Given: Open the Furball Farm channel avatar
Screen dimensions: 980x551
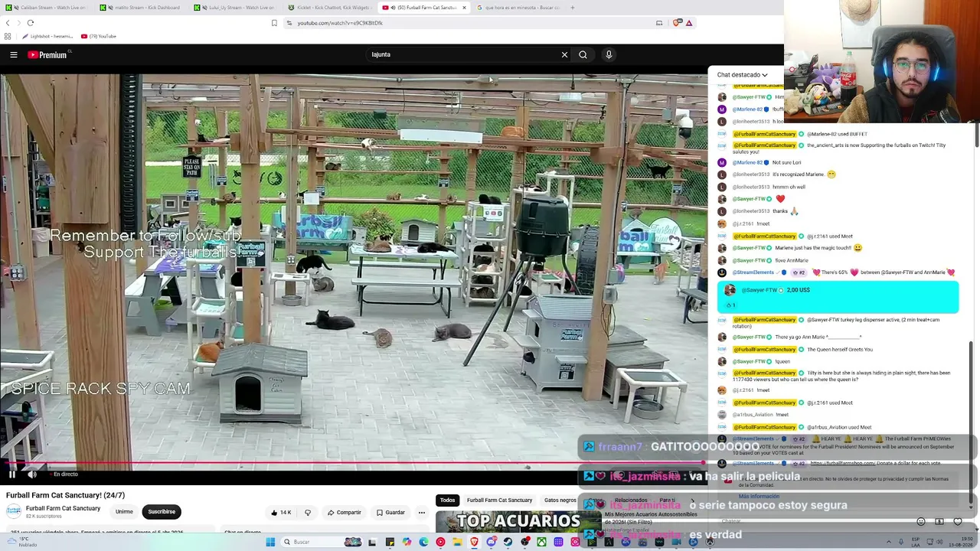Looking at the screenshot, I should 14,511.
